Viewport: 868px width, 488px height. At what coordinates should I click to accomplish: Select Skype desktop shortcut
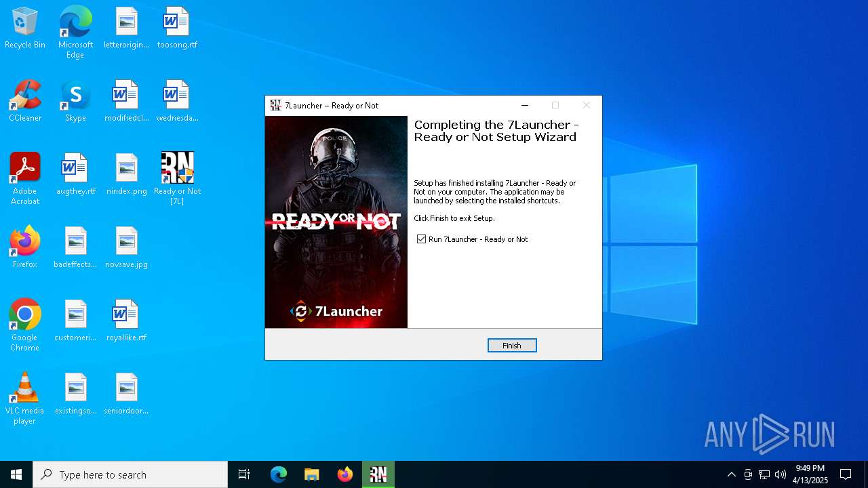(75, 102)
